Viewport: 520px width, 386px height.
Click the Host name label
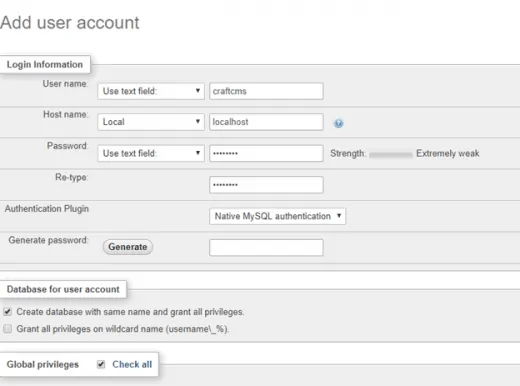[x=66, y=114]
